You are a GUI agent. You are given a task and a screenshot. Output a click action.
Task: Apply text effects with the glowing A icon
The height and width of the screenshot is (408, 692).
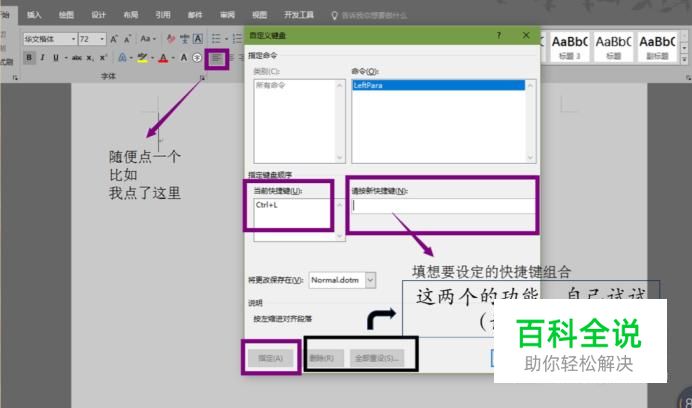(x=123, y=58)
